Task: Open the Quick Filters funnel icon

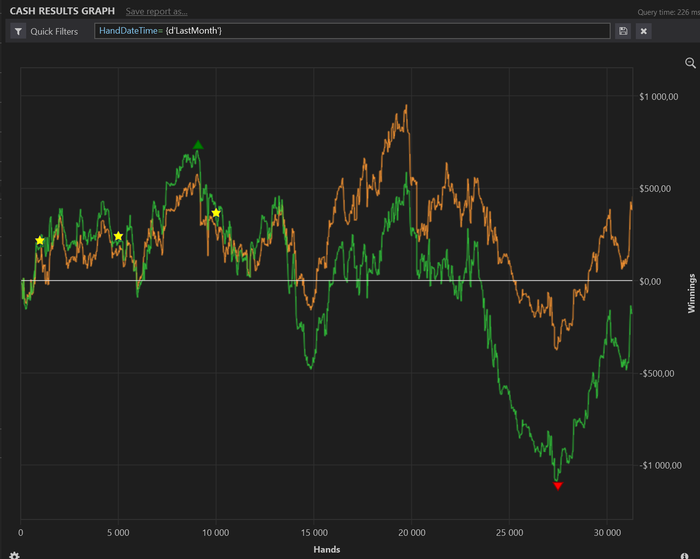Action: point(18,31)
